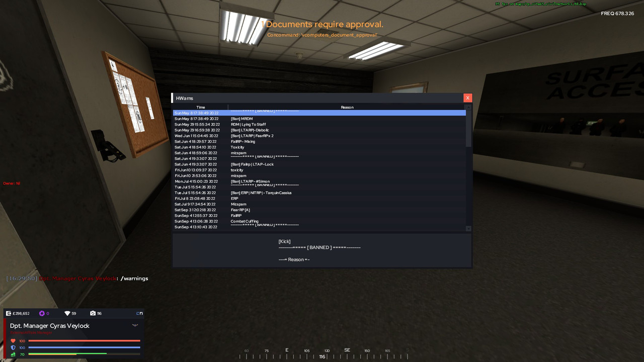Viewport: 644px width, 362px height.
Task: Click the 'Documents require approval' notice
Action: pos(322,24)
